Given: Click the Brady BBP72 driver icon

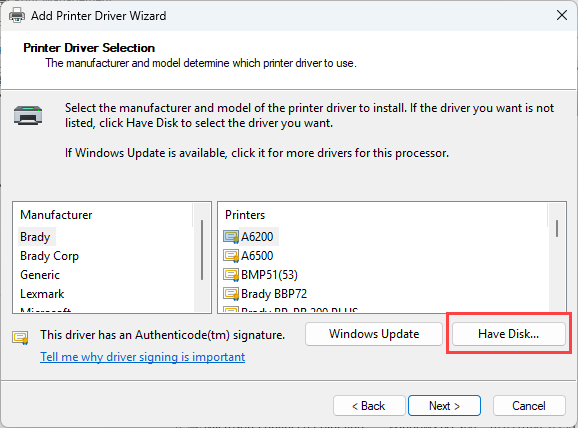Looking at the screenshot, I should (231, 294).
